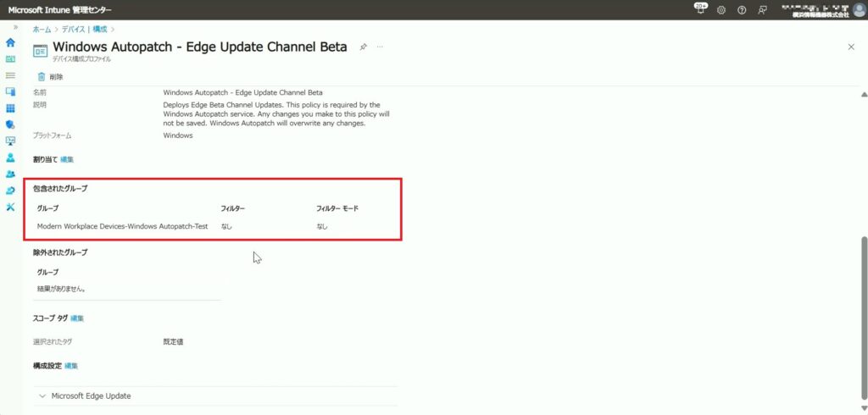
Task: Open the ellipsis more options next to the title
Action: point(380,47)
